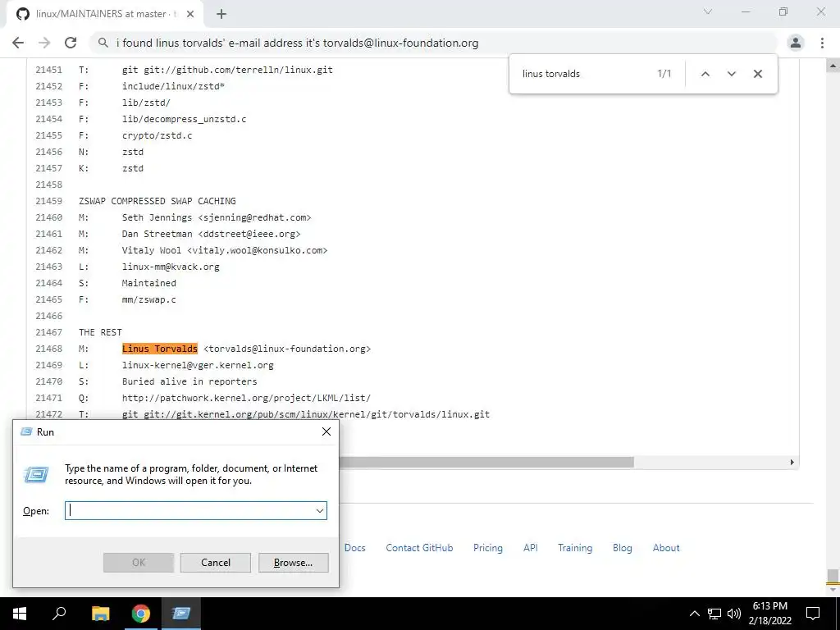Viewport: 840px width, 630px height.
Task: Open the Contact GitHub footer link
Action: tap(419, 548)
